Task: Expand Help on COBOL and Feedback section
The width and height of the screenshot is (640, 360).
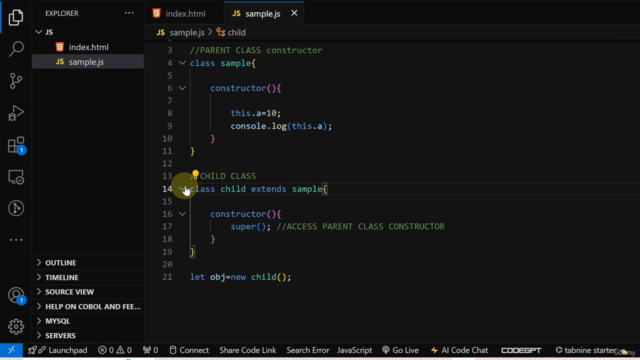Action: coord(88,306)
